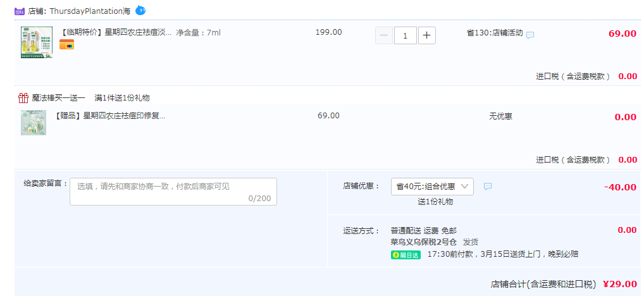The width and height of the screenshot is (644, 296).
Task: Click the Tmall shop icon beside 店铺
Action: tap(20, 11)
